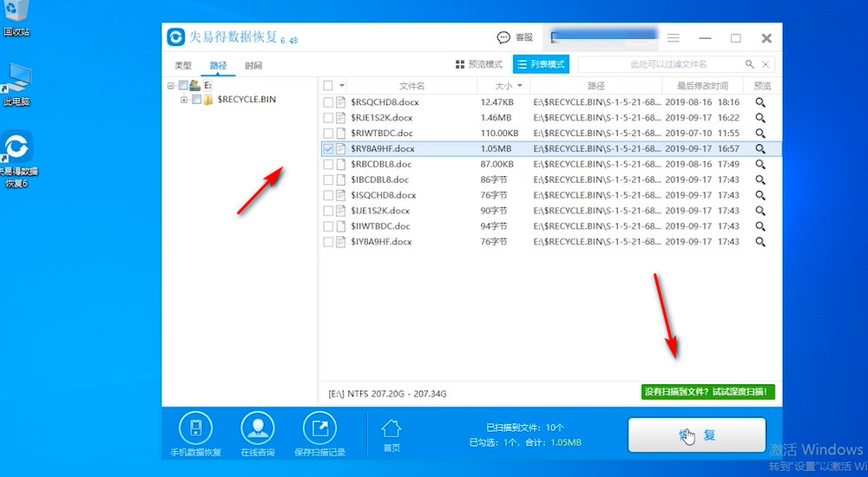Check the box for $IY8A9HF.docx
The image size is (868, 477).
coord(328,242)
